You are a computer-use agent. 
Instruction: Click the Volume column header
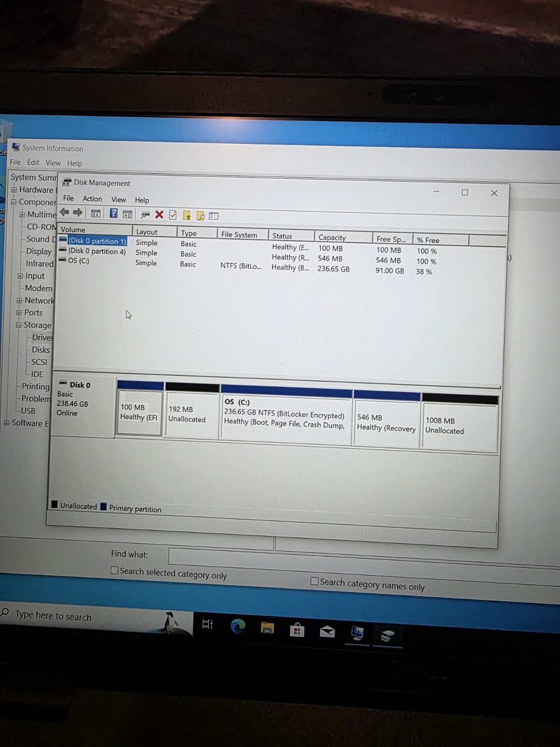95,230
